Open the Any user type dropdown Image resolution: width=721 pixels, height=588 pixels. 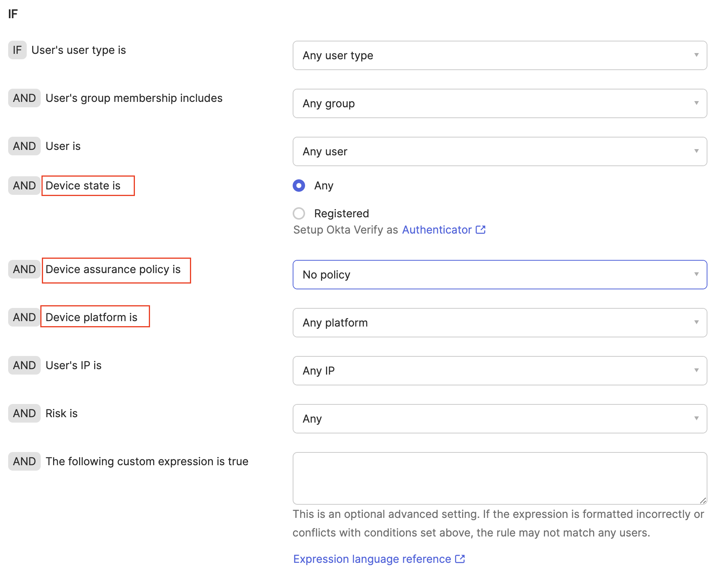(x=500, y=55)
